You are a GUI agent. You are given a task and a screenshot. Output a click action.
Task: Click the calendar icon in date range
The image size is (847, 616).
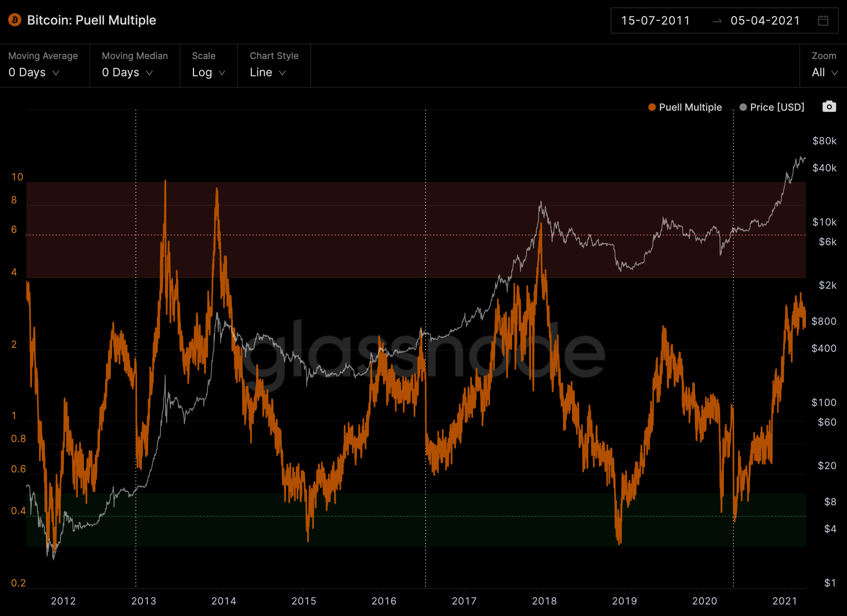tap(823, 21)
